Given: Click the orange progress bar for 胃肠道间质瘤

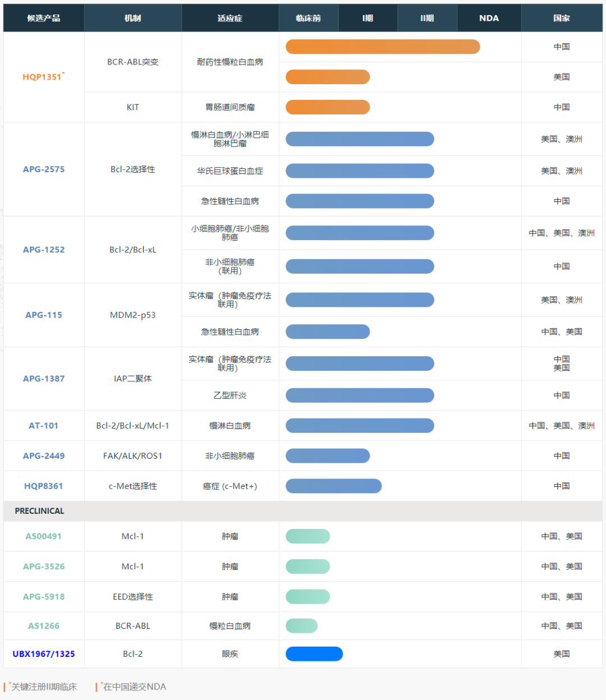Looking at the screenshot, I should coord(328,107).
